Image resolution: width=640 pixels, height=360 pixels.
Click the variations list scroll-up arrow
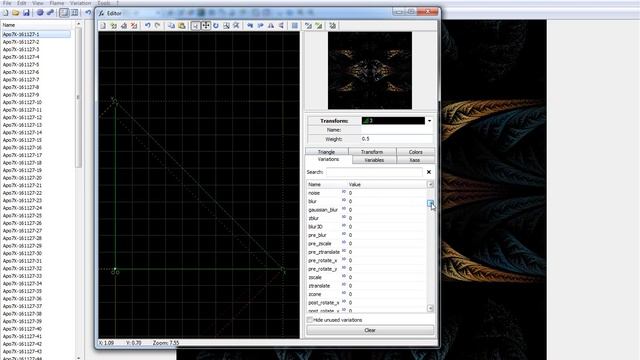(x=430, y=184)
